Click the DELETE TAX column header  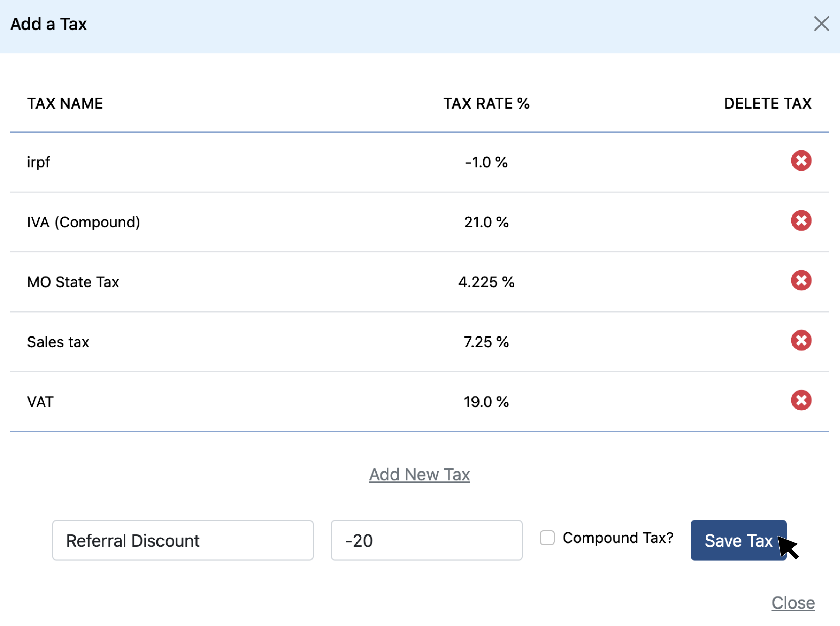(768, 103)
